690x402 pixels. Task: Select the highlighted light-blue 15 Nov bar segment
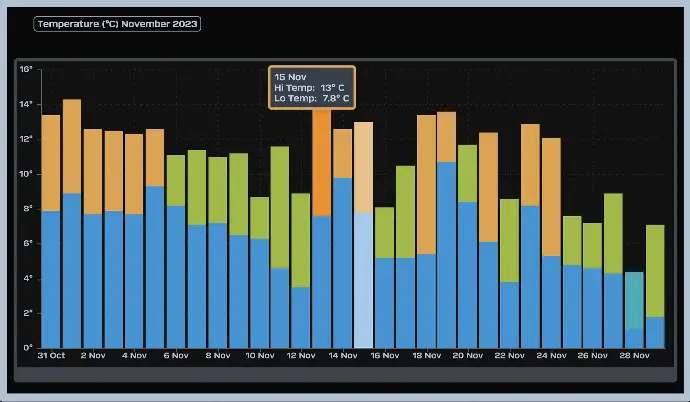coord(363,280)
